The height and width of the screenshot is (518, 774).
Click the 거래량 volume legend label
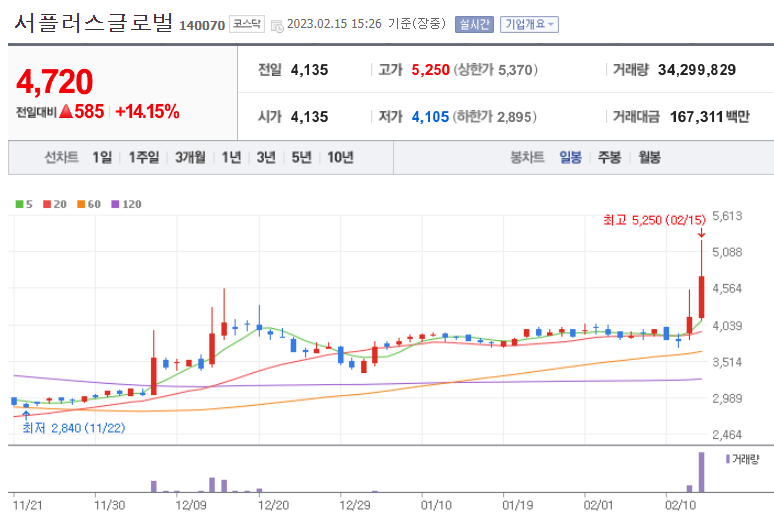point(745,459)
